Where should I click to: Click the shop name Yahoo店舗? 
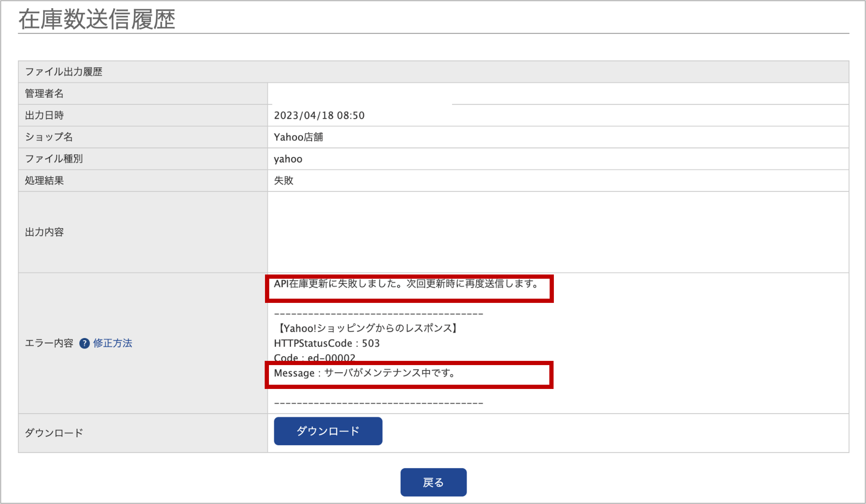point(298,137)
